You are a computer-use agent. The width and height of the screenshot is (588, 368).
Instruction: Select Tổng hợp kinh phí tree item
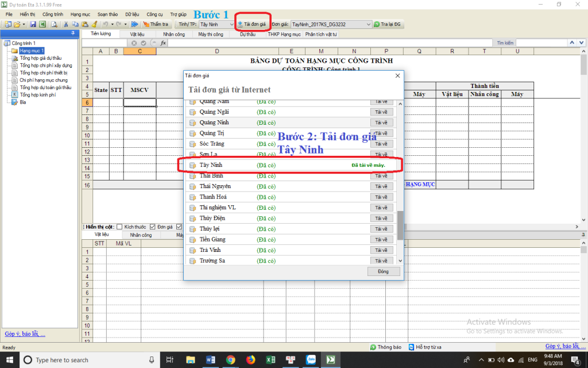[x=37, y=95]
